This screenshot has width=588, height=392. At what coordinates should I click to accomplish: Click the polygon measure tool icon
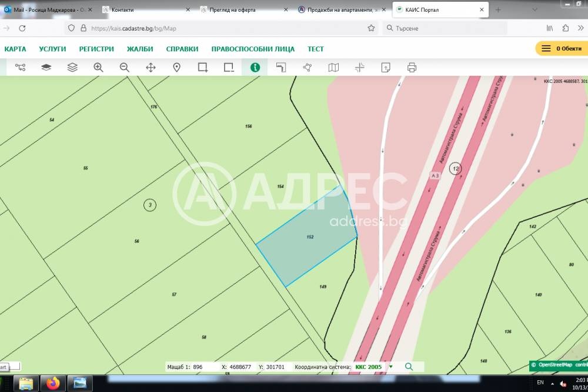click(x=307, y=68)
